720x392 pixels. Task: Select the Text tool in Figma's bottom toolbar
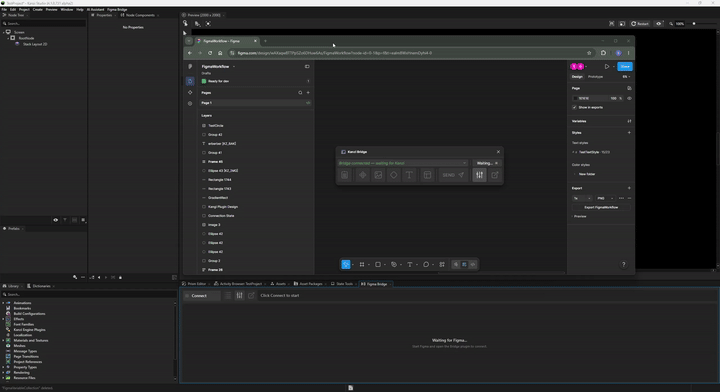tap(410, 264)
